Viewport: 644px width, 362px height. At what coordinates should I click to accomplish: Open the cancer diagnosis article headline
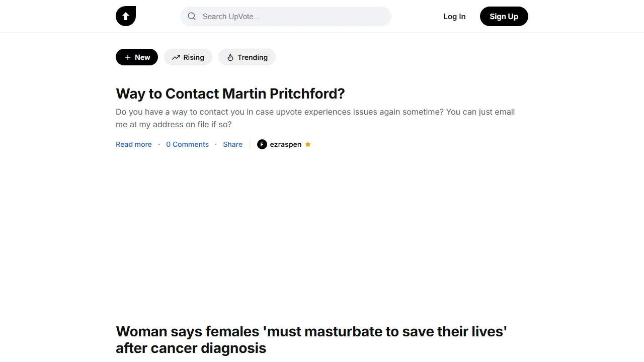point(311,339)
